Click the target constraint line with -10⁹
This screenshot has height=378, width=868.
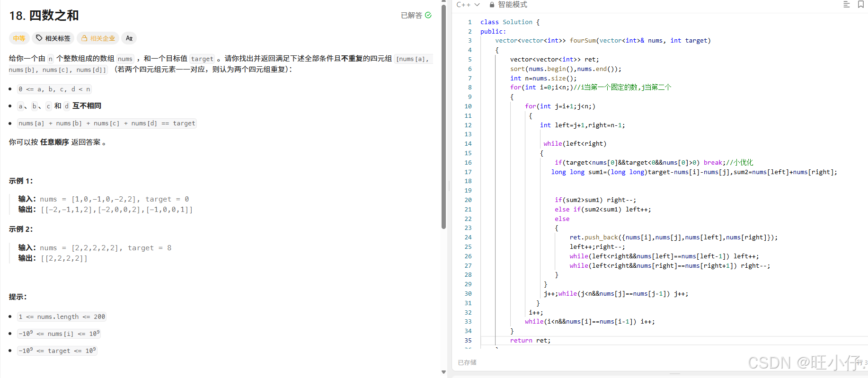click(57, 351)
